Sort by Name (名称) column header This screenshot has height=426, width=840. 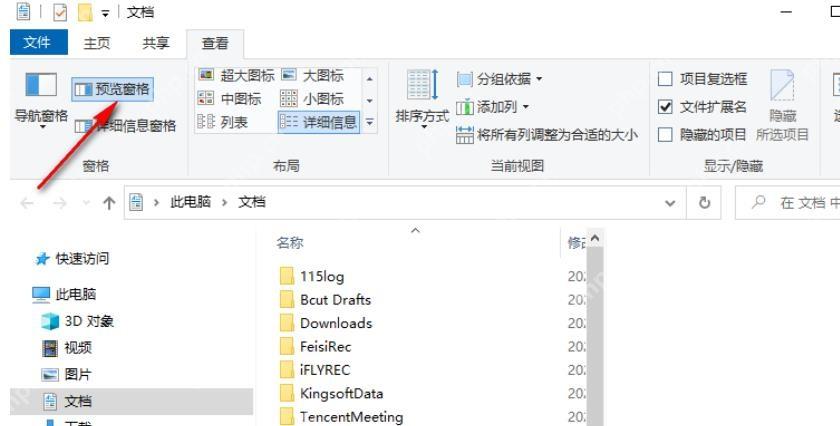pos(290,243)
